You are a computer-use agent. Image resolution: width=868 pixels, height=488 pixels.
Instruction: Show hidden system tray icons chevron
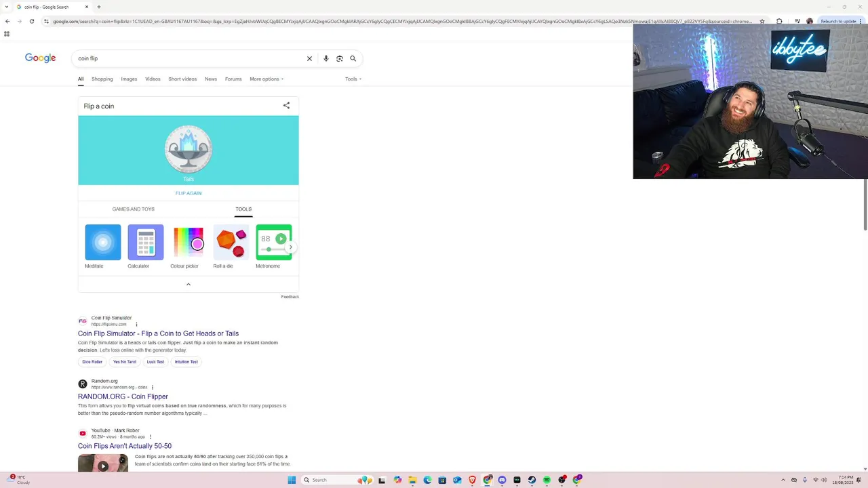(x=783, y=480)
